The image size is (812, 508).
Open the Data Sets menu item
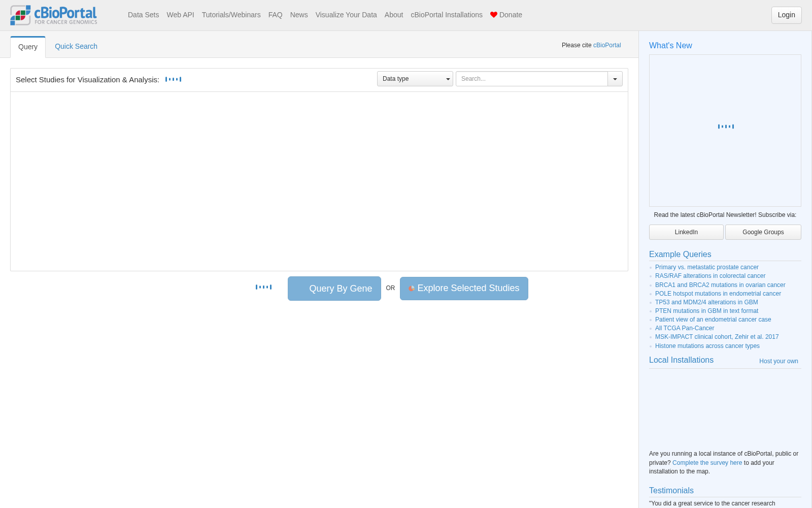tap(143, 15)
